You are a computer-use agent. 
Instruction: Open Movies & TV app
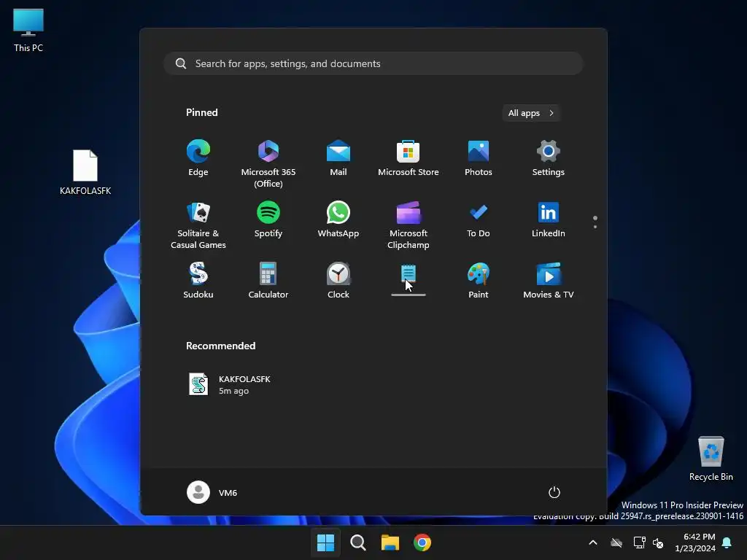click(x=549, y=281)
